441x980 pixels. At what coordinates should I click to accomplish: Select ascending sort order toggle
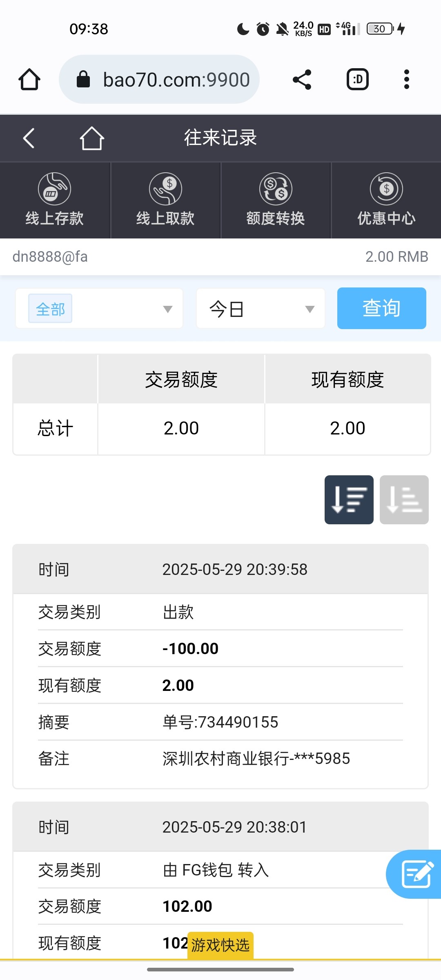(404, 499)
